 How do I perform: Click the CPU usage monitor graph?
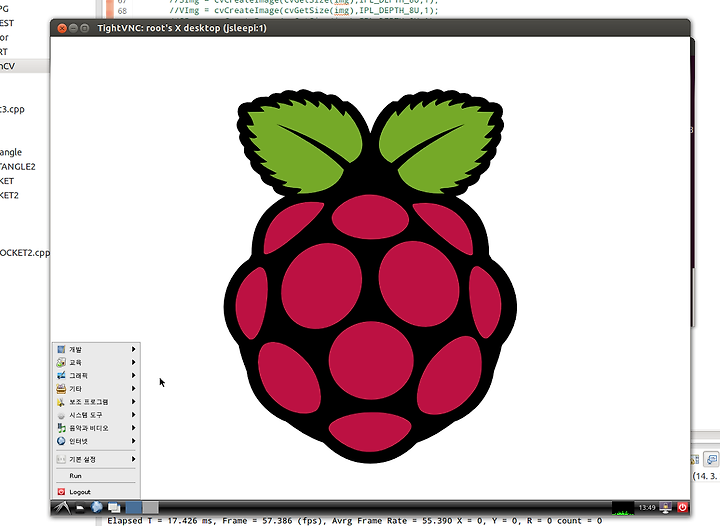coord(623,508)
